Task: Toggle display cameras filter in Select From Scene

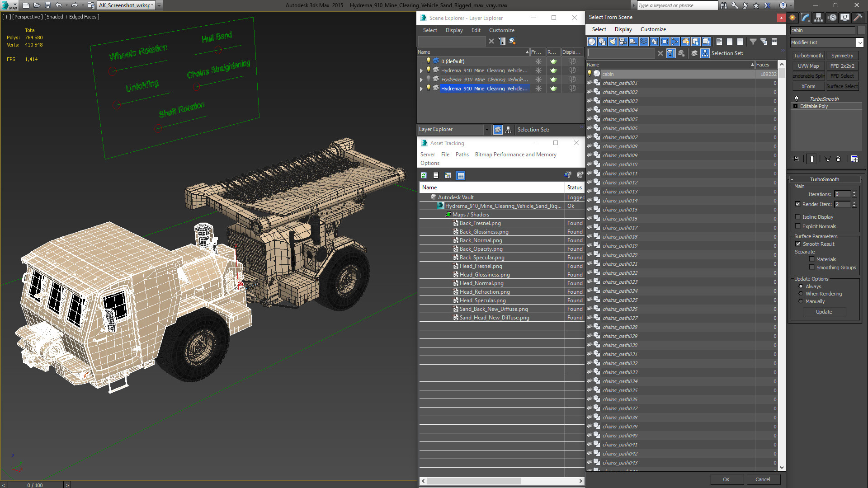Action: (623, 42)
